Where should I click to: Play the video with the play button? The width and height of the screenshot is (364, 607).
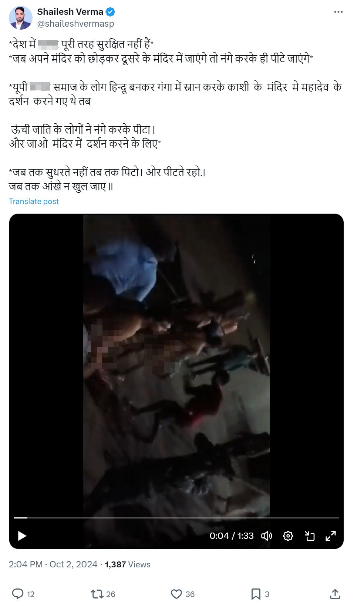pyautogui.click(x=22, y=536)
